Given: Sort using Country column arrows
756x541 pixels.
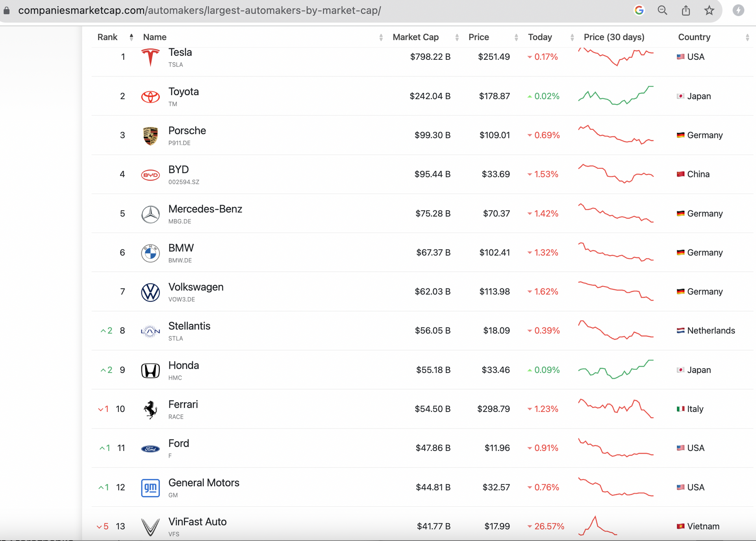Looking at the screenshot, I should 747,37.
